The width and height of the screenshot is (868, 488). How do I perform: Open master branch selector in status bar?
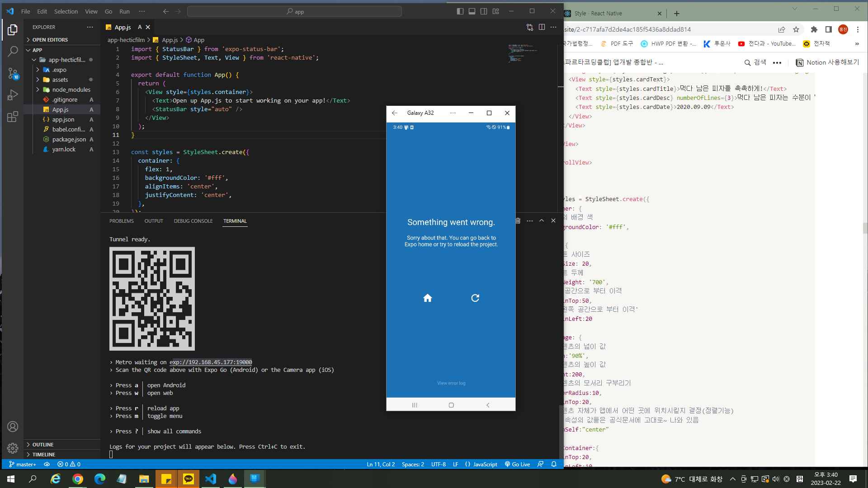pyautogui.click(x=23, y=464)
